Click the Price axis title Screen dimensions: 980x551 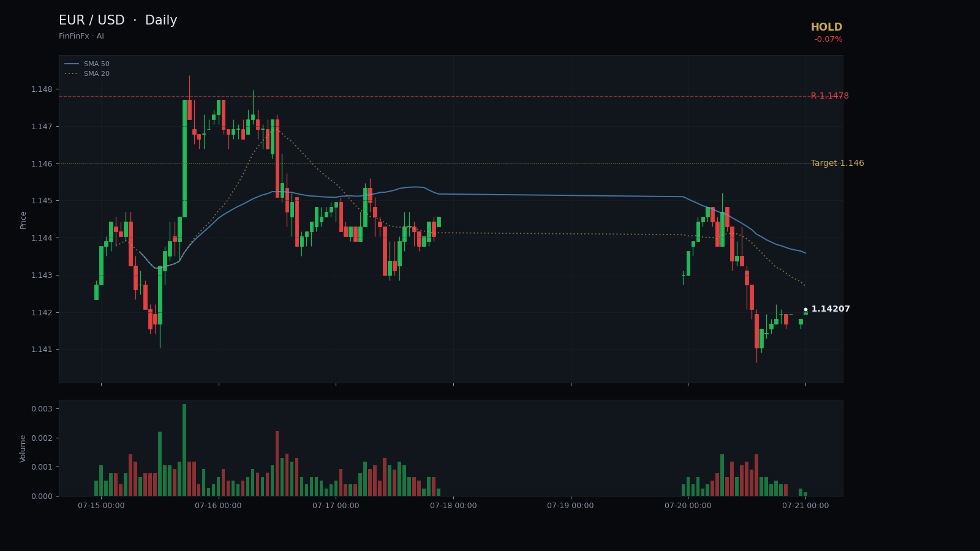click(23, 220)
